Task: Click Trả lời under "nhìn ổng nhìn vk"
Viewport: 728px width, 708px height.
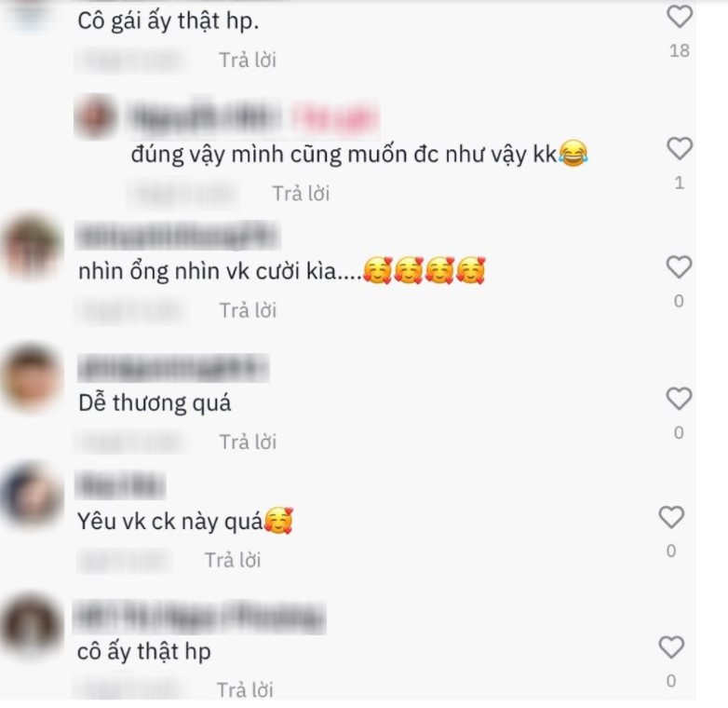Action: (x=248, y=310)
